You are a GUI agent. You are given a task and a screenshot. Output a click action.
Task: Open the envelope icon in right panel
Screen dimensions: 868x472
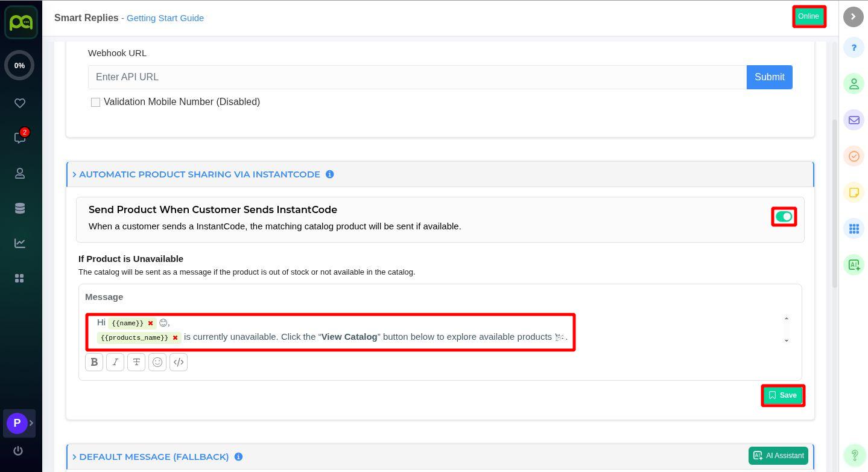pyautogui.click(x=854, y=120)
